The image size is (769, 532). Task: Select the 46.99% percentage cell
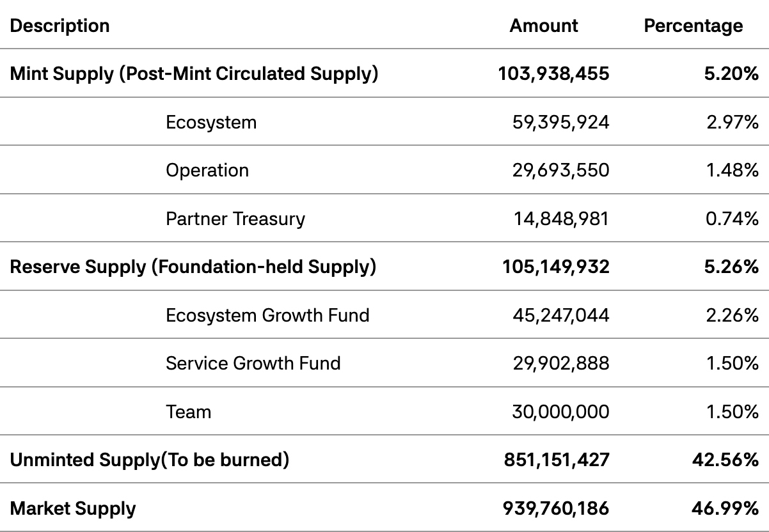point(724,508)
